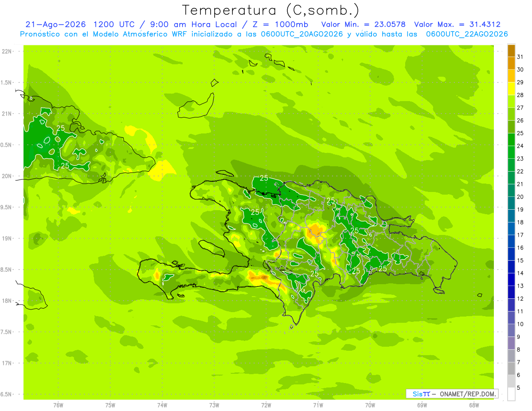This screenshot has height=411, width=532.
Task: Click the "18N" latitude axis label
Action: coord(6,301)
